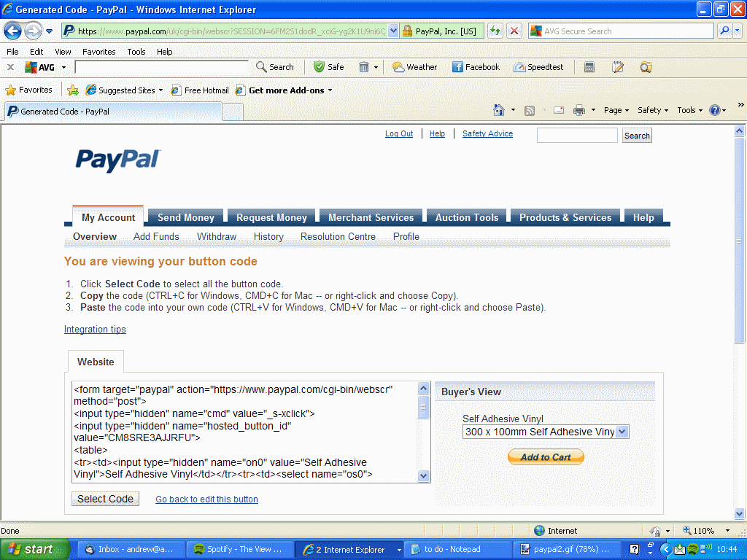This screenshot has width=747, height=560.
Task: Open the Withdraw sub-navigation link
Action: (x=216, y=237)
